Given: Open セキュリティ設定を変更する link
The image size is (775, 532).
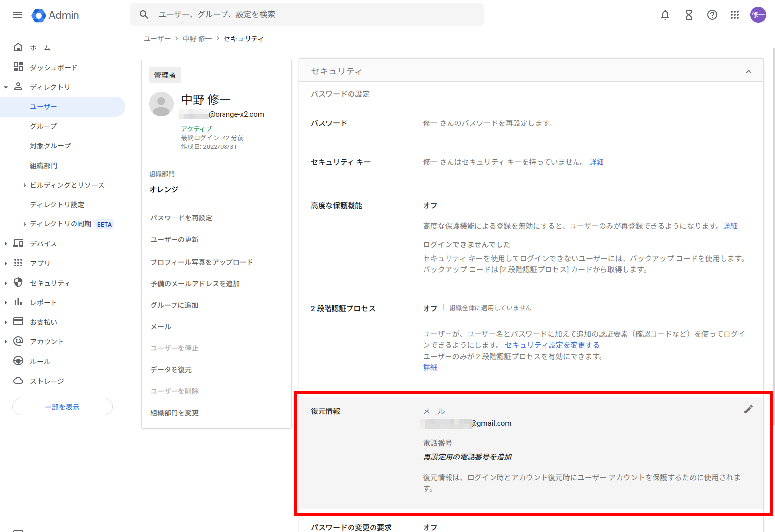Looking at the screenshot, I should tap(552, 345).
